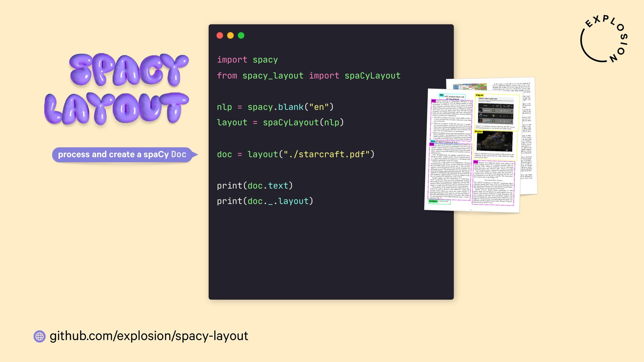Click the spacy.blank("en") code line

(275, 107)
